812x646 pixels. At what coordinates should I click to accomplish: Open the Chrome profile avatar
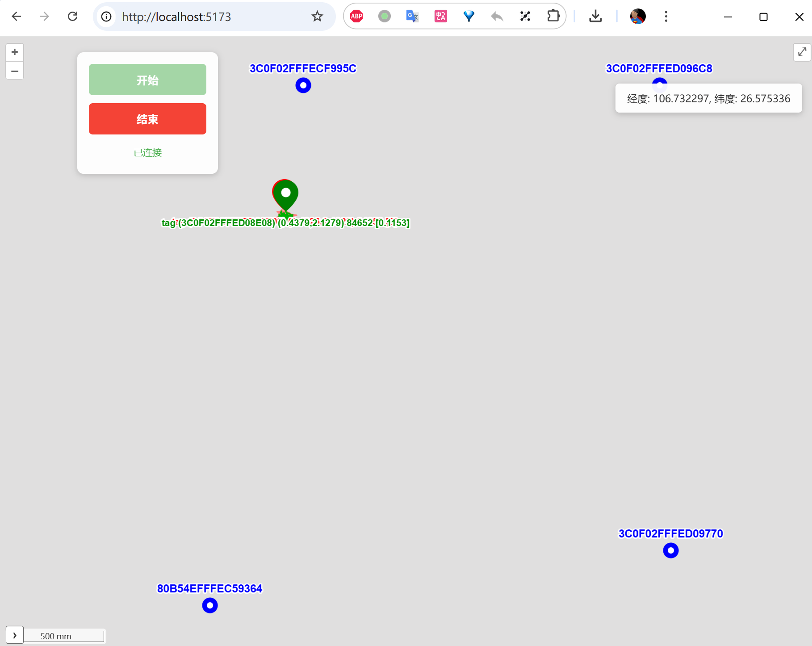(637, 17)
